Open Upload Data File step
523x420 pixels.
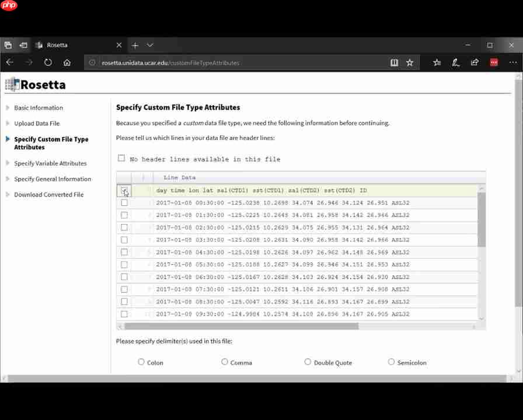tap(37, 123)
